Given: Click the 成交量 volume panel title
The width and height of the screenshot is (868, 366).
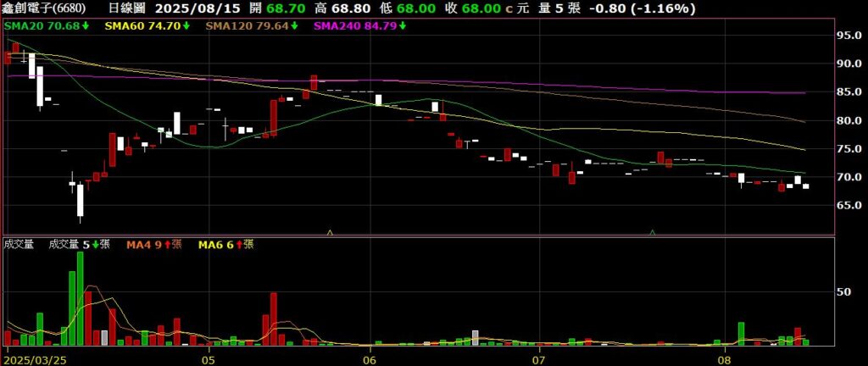Looking at the screenshot, I should [19, 245].
